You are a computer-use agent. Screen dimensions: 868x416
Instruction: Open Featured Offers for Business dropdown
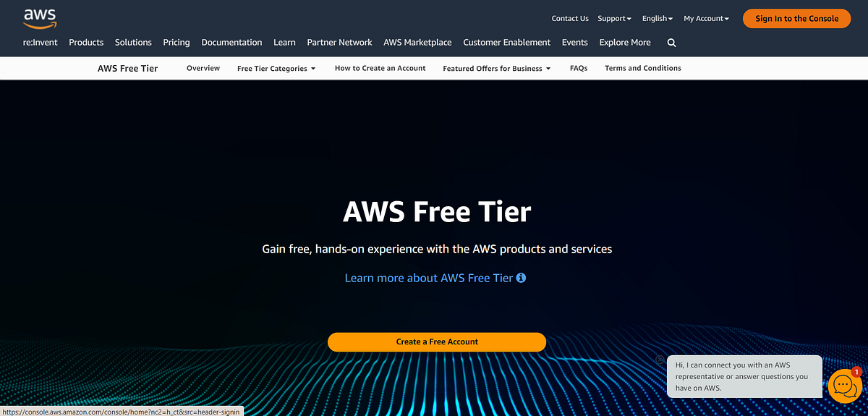click(x=497, y=68)
